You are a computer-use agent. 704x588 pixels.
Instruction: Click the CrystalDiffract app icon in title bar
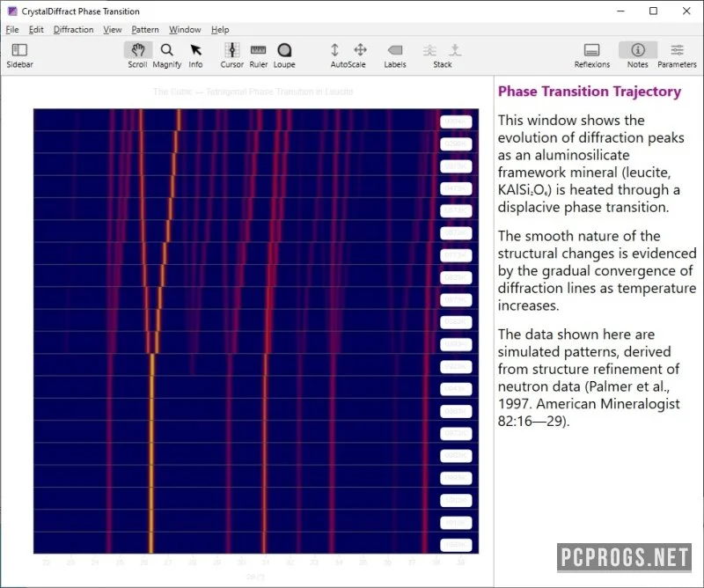(x=12, y=11)
